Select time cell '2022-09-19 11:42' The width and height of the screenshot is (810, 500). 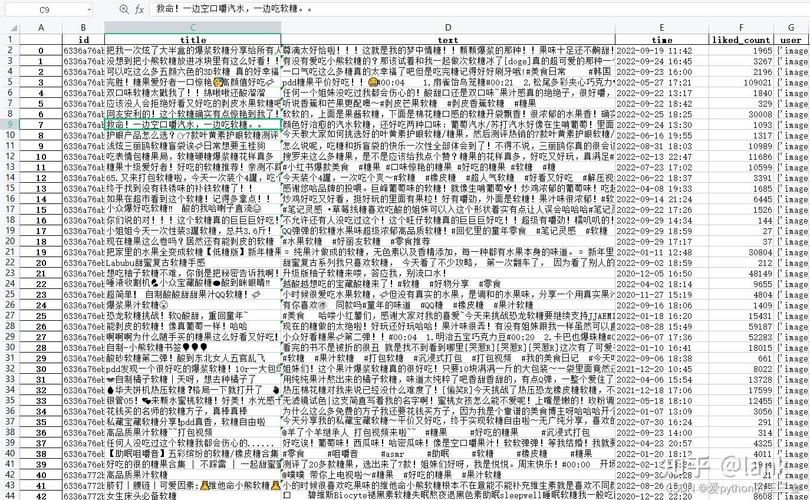662,50
